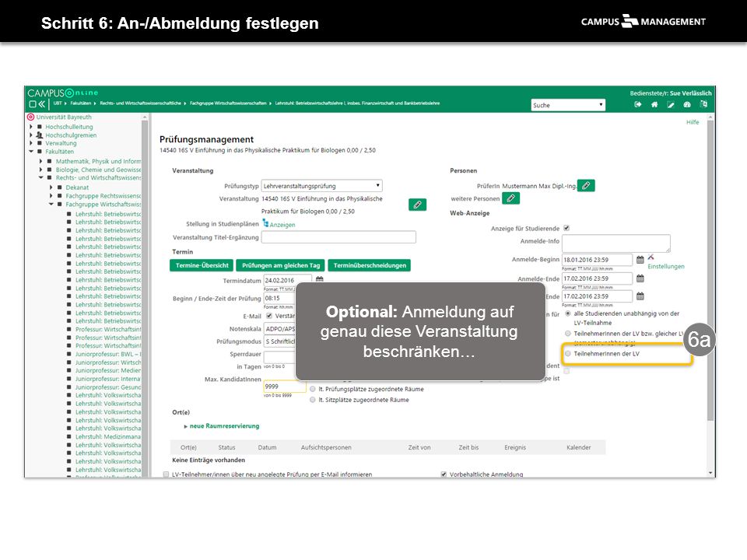Click the Aufsichtspersonen column header

pyautogui.click(x=326, y=448)
